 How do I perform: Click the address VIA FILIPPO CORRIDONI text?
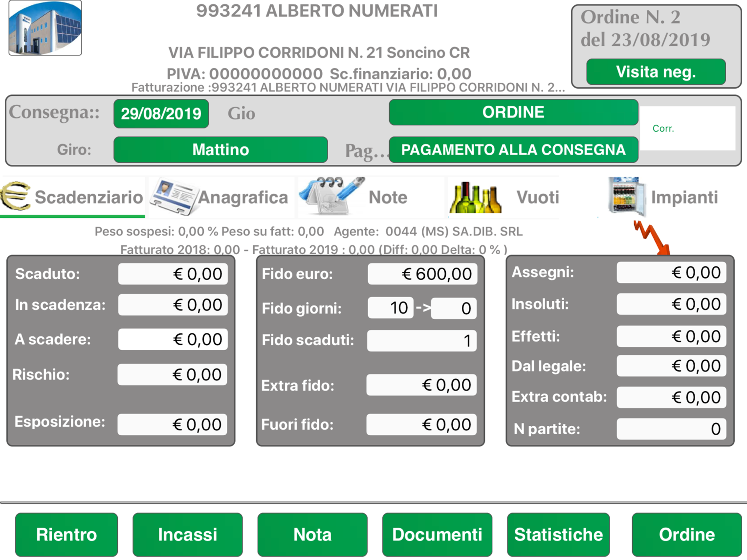319,53
